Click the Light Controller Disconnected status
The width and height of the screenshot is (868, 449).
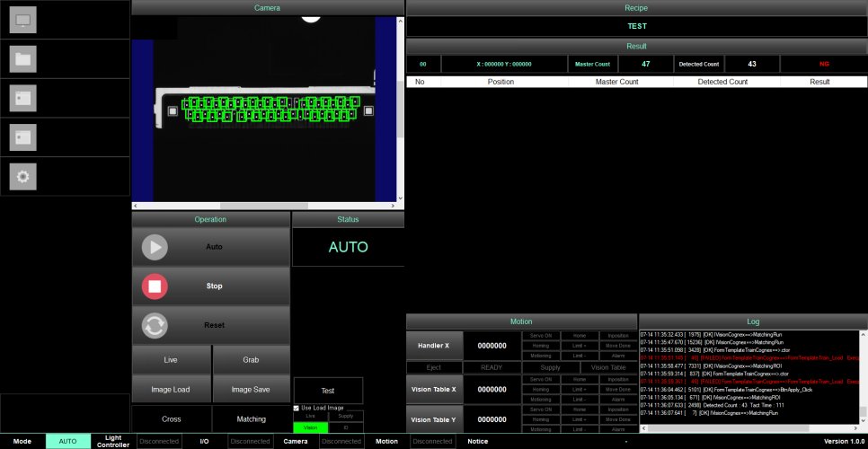(x=159, y=441)
